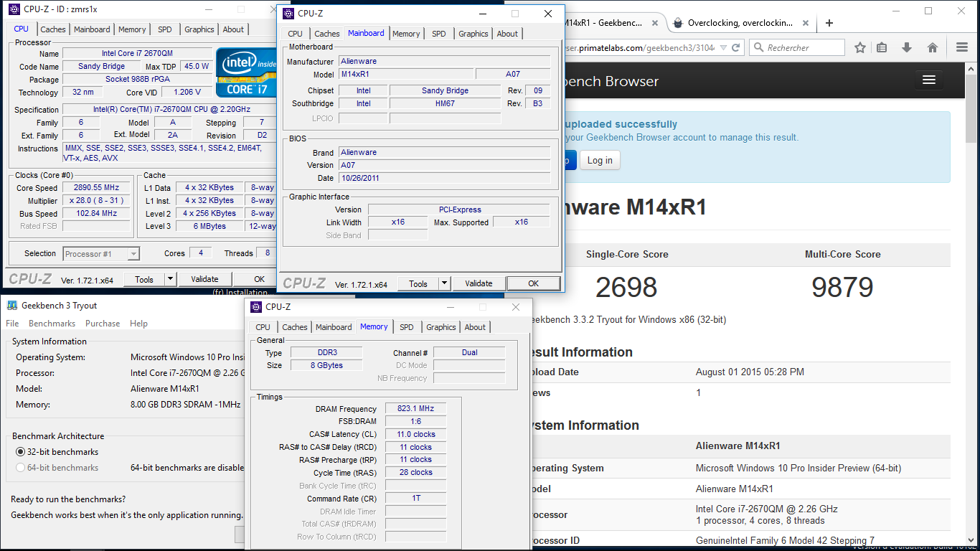The image size is (980, 551).
Task: Open Graphics tab in CPU-Z zmrs1x window
Action: point(199,29)
